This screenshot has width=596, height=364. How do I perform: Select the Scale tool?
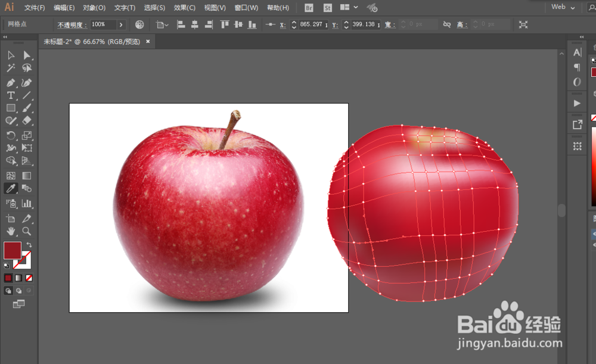pyautogui.click(x=27, y=135)
